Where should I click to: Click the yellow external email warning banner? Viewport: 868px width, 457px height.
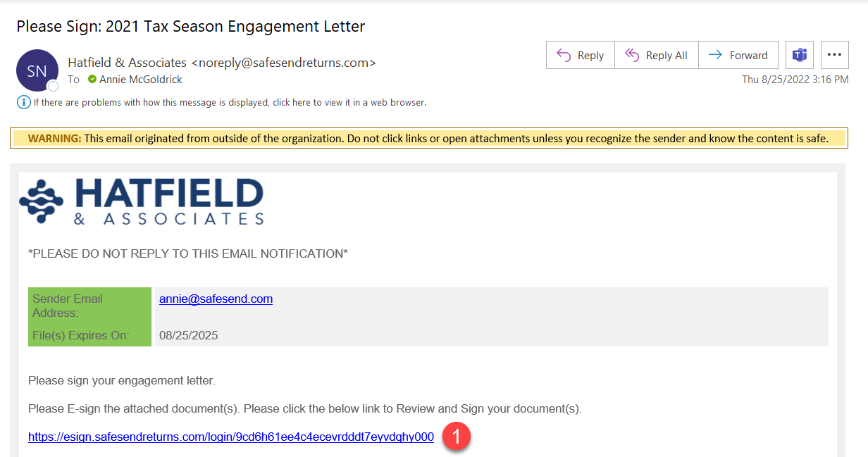[x=428, y=138]
